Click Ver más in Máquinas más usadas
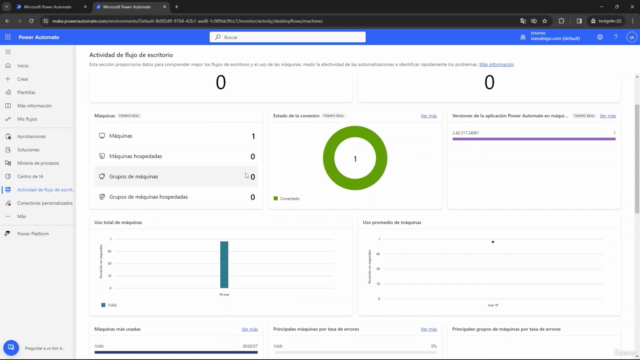 [x=249, y=329]
